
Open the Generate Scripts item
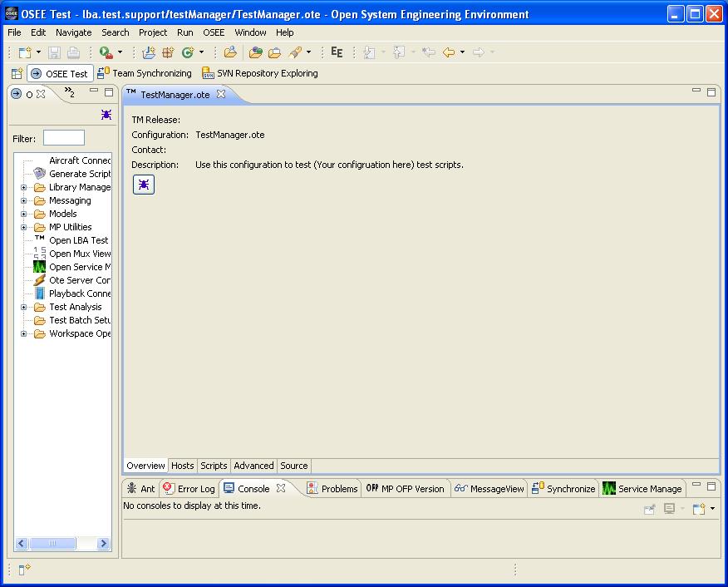(79, 174)
